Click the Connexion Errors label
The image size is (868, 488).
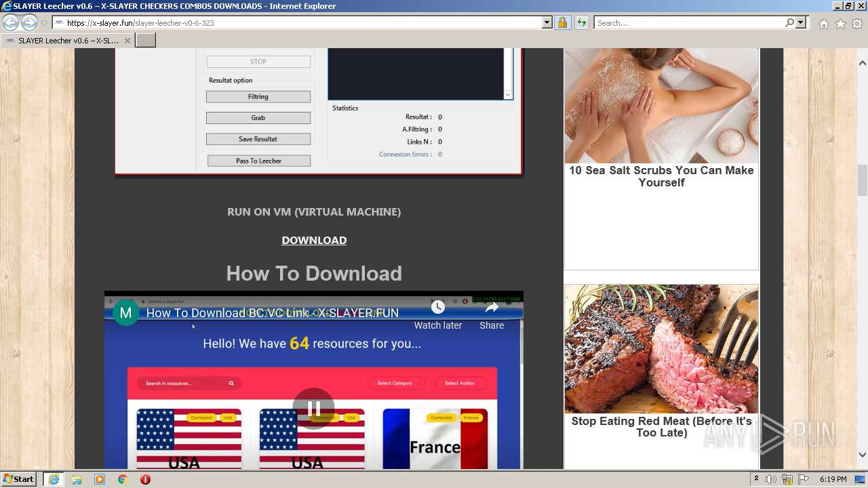[x=406, y=155]
